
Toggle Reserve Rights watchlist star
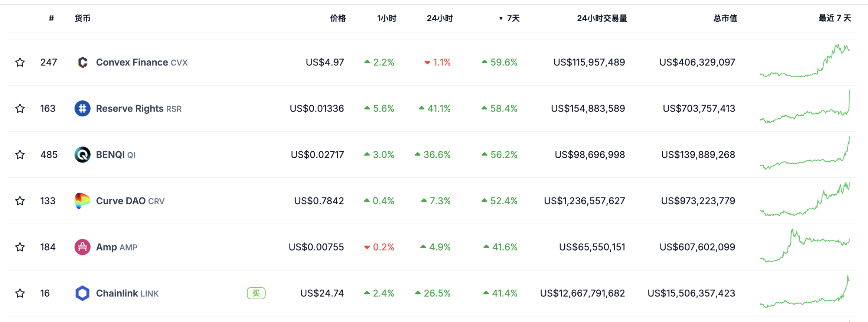(20, 108)
